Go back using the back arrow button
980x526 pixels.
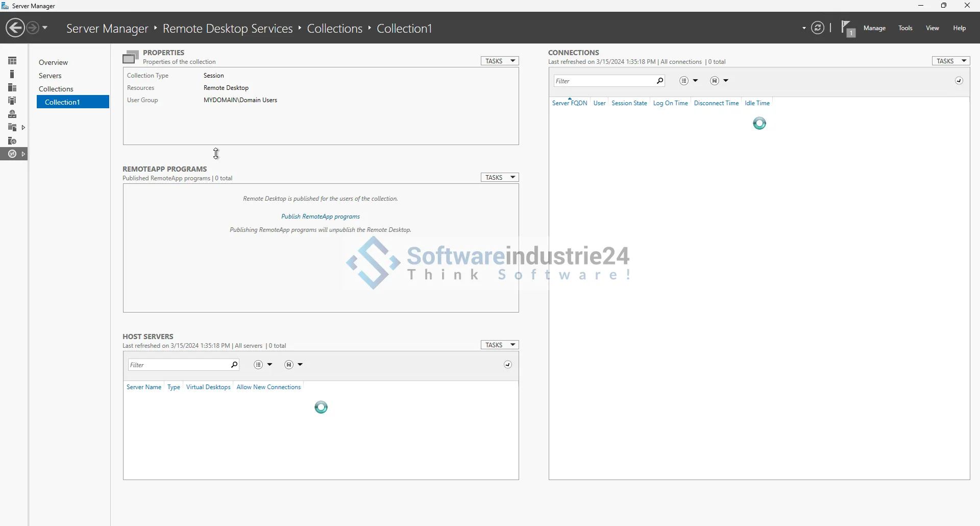click(15, 28)
